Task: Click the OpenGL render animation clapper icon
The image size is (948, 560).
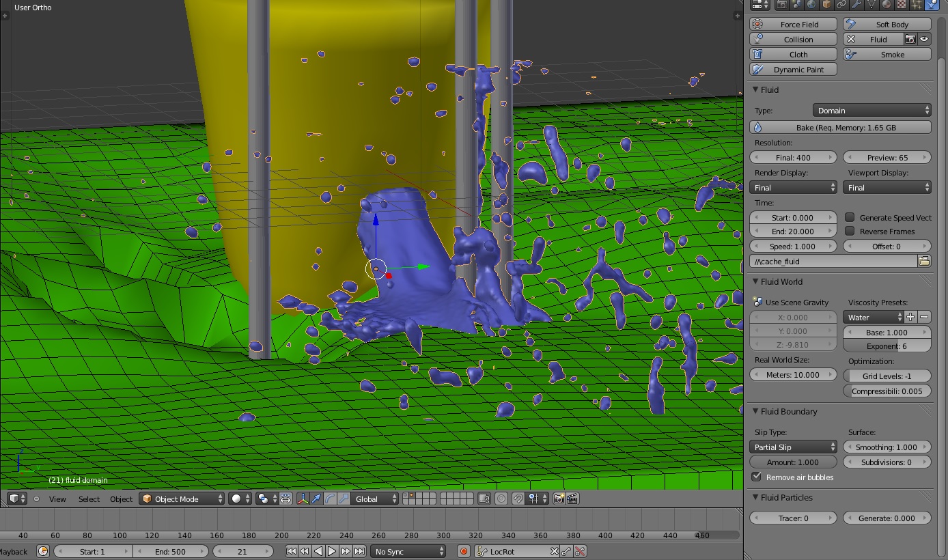Action: tap(572, 499)
